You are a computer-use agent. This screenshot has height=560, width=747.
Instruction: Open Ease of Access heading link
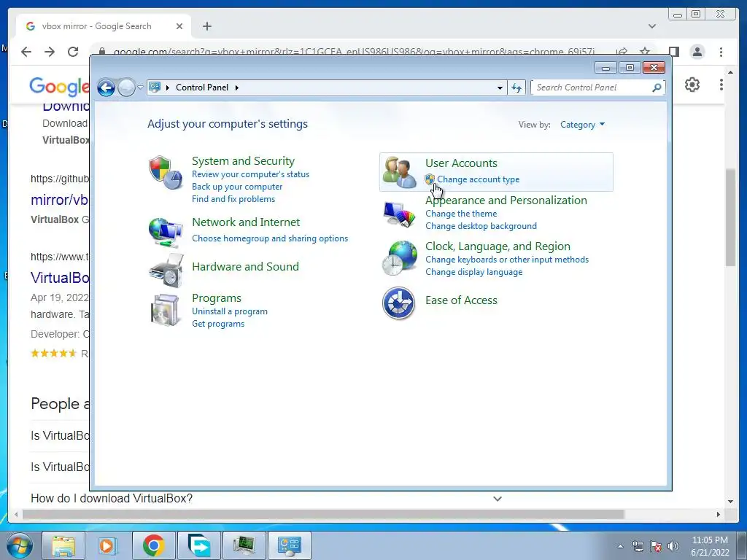click(x=461, y=300)
